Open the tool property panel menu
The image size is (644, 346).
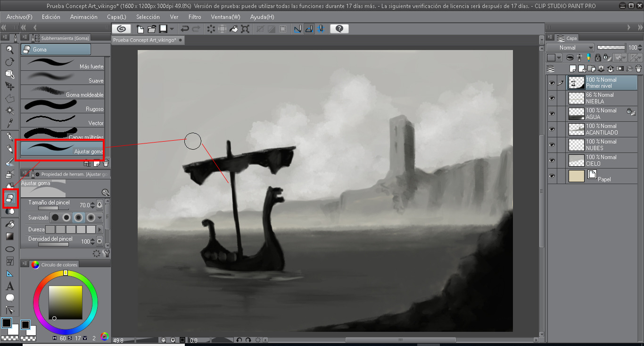[x=24, y=174]
